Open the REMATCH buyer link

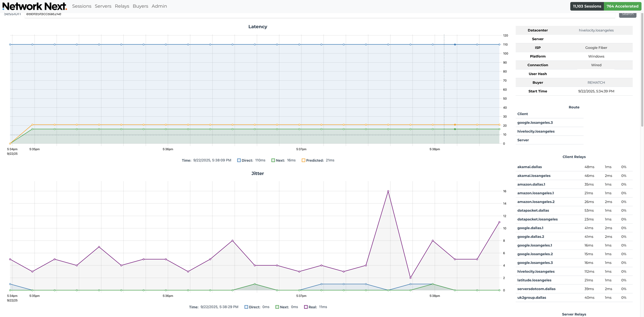tap(596, 83)
